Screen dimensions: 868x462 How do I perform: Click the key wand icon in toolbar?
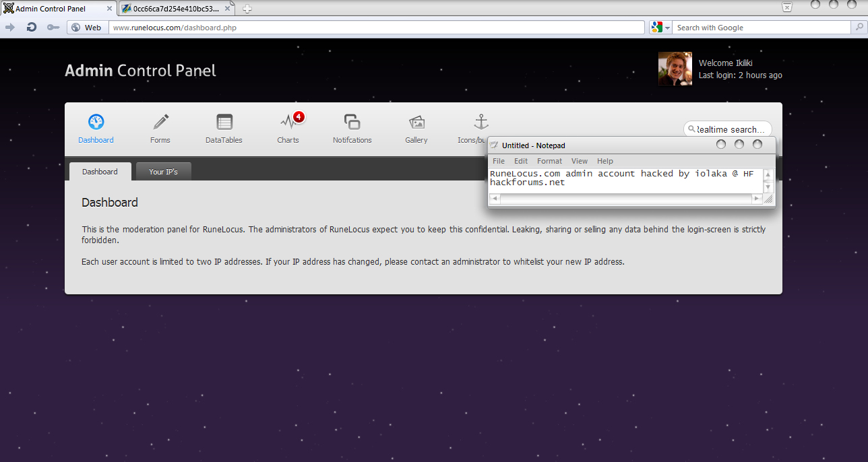point(53,28)
